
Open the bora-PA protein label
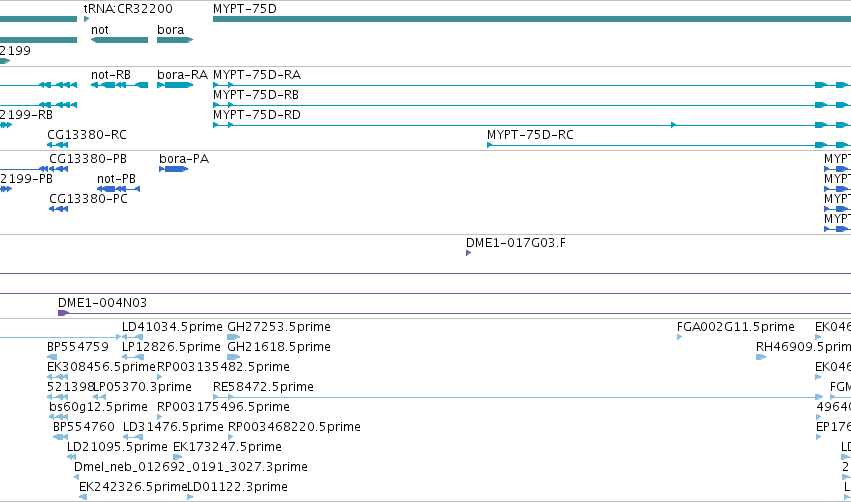click(x=184, y=159)
